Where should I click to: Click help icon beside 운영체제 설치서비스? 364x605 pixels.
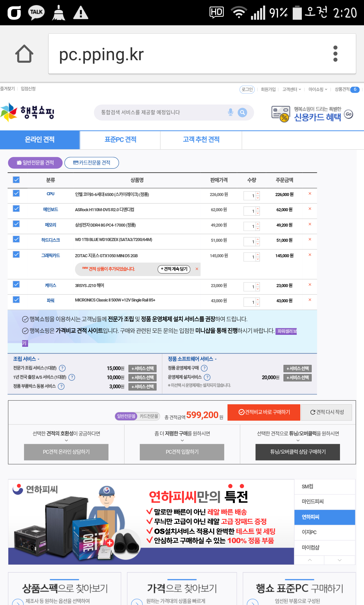coord(207,377)
